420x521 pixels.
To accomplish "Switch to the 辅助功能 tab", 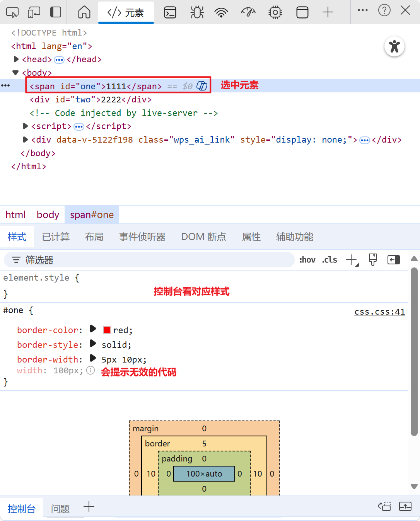I will (295, 237).
